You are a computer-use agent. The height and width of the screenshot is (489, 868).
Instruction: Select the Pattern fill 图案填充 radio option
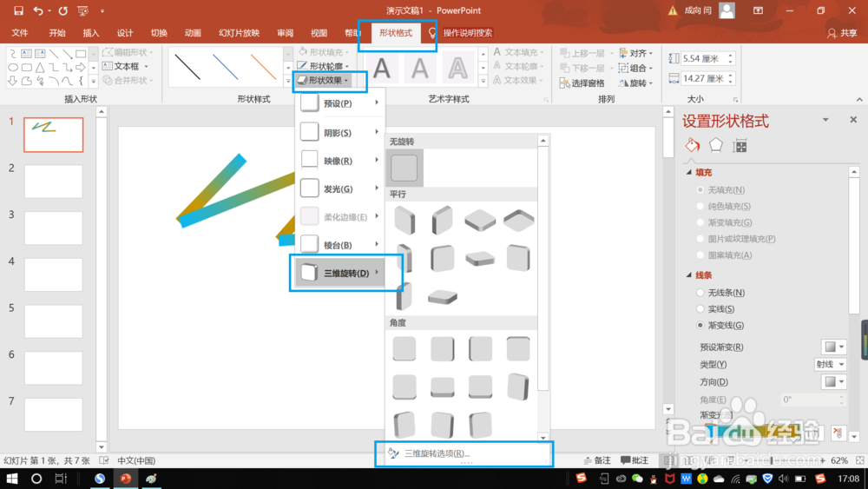coord(700,255)
